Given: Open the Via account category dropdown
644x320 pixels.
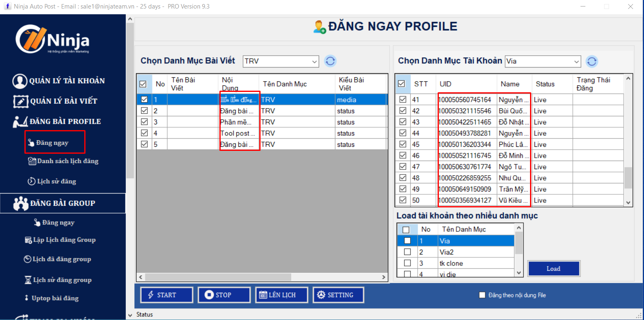Looking at the screenshot, I should (576, 62).
